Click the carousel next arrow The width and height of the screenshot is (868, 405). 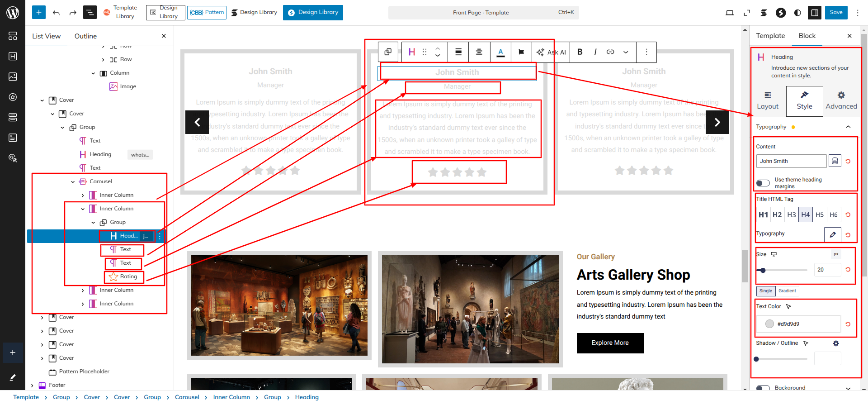(x=717, y=122)
